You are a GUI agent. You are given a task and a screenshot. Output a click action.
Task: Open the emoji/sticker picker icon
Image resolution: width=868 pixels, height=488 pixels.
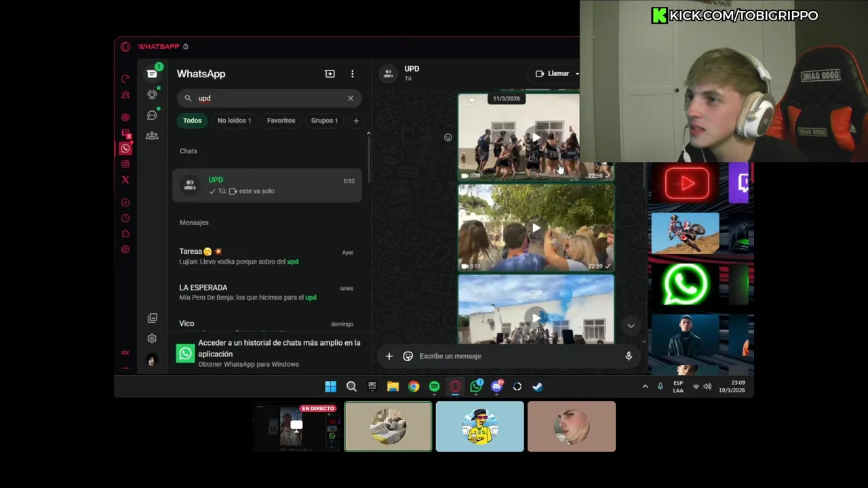tap(408, 356)
